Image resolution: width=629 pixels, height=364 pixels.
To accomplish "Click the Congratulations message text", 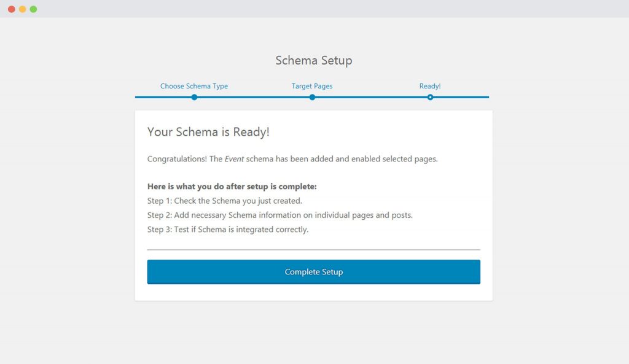I will click(332, 159).
